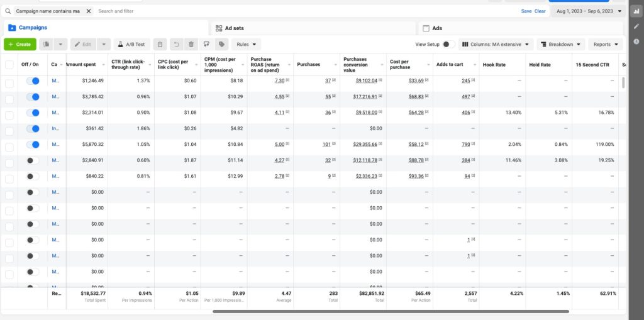Click the horizontal scrollbar under the table
Image resolution: width=644 pixels, height=320 pixels.
click(x=390, y=311)
